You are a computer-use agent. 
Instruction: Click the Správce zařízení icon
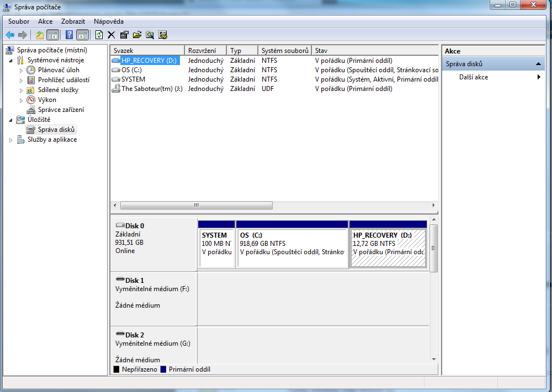point(31,110)
